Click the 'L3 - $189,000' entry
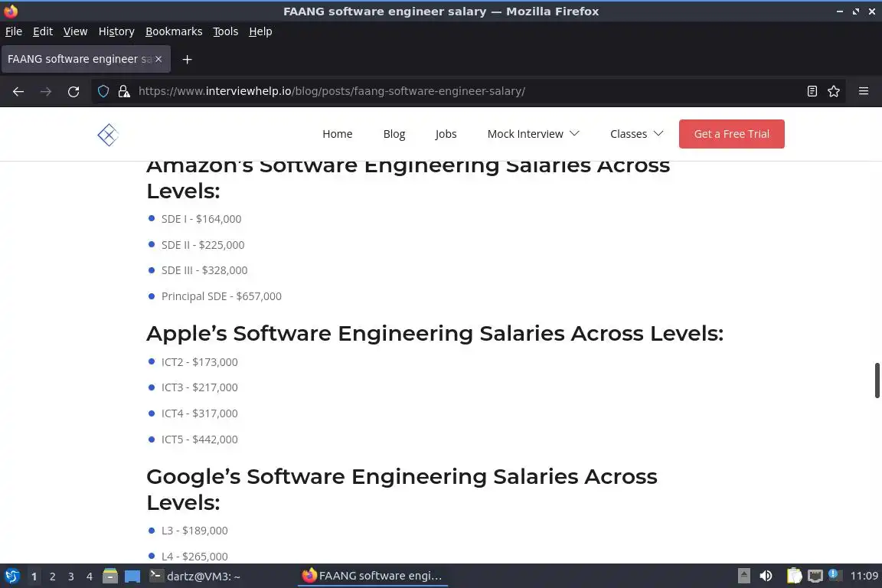This screenshot has width=882, height=588. pyautogui.click(x=194, y=531)
